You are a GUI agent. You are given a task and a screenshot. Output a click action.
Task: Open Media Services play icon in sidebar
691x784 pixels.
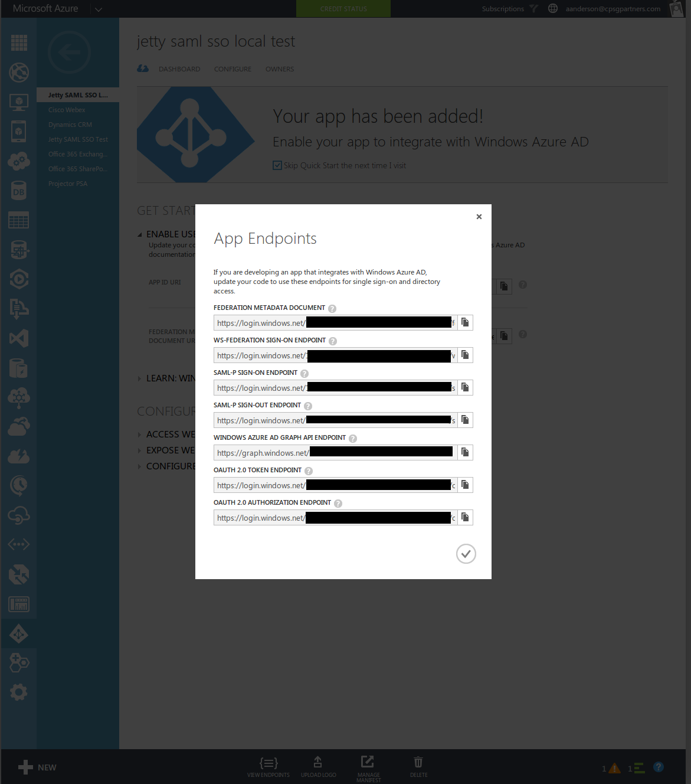pyautogui.click(x=19, y=279)
